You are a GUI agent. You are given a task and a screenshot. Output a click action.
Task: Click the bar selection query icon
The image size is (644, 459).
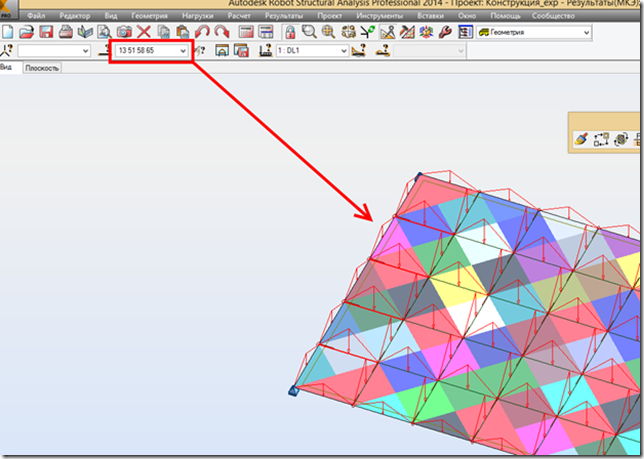[104, 51]
